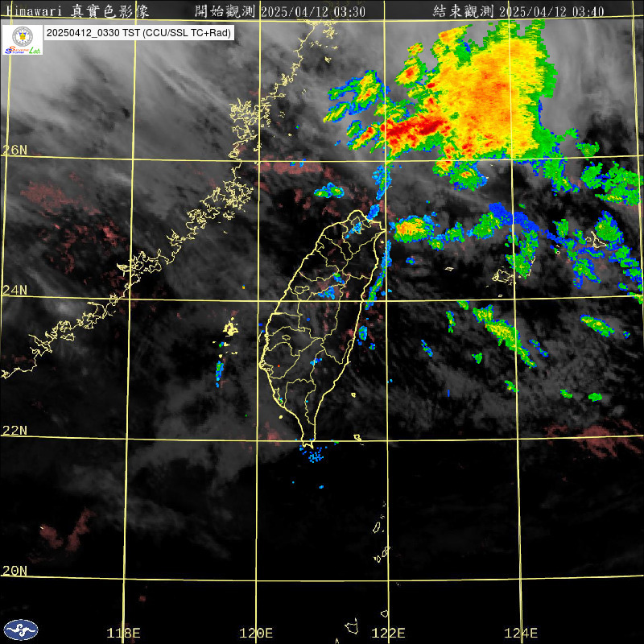
Task: Select the 24N latitude label
Action: click(14, 290)
